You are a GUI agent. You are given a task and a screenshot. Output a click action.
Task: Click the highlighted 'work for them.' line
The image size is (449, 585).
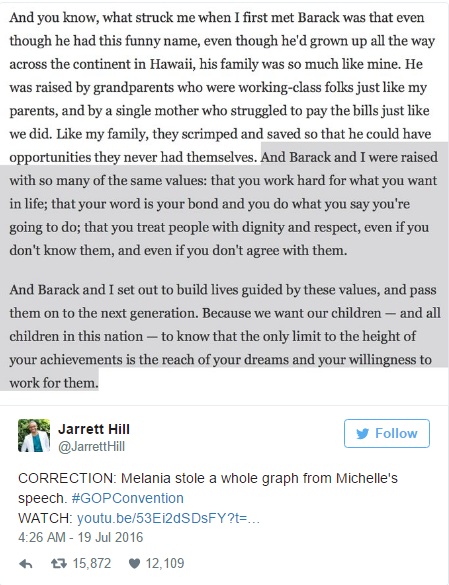54,383
